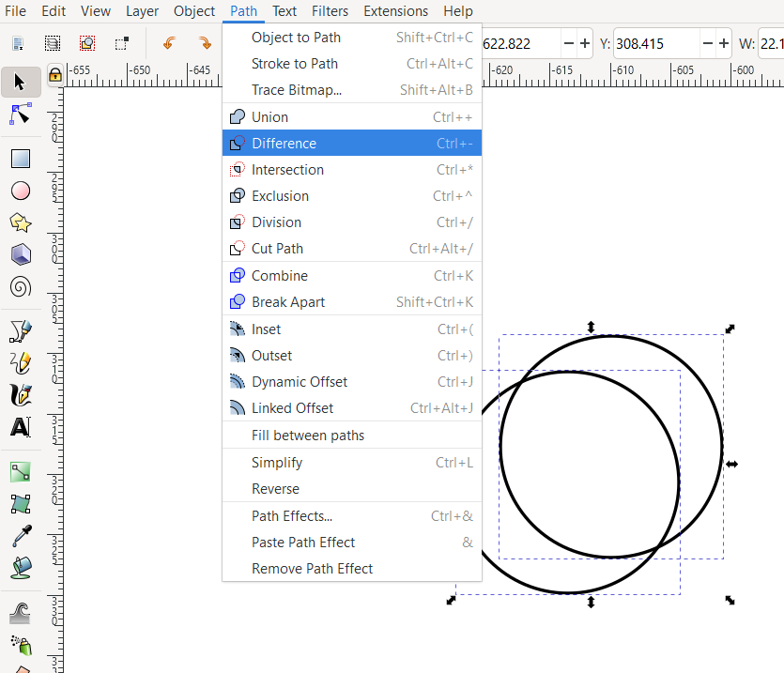Screen dimensions: 784x673
Task: Select the Rectangle tool
Action: click(x=20, y=158)
